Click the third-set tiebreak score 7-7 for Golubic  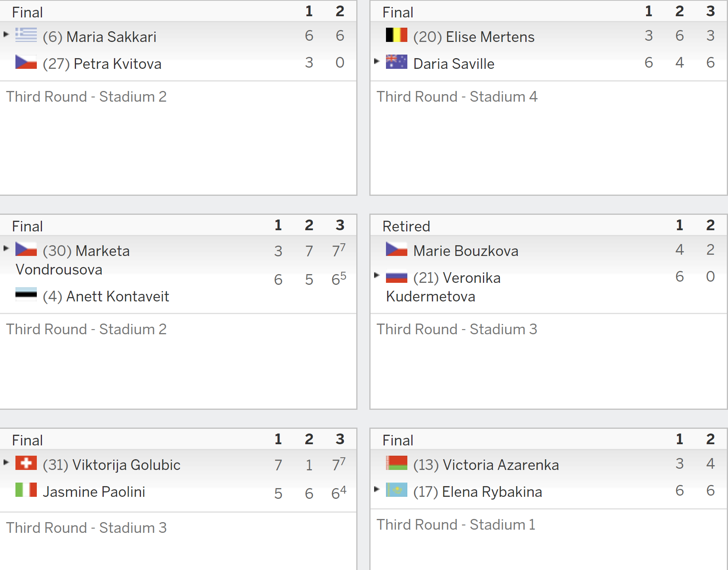click(x=339, y=464)
